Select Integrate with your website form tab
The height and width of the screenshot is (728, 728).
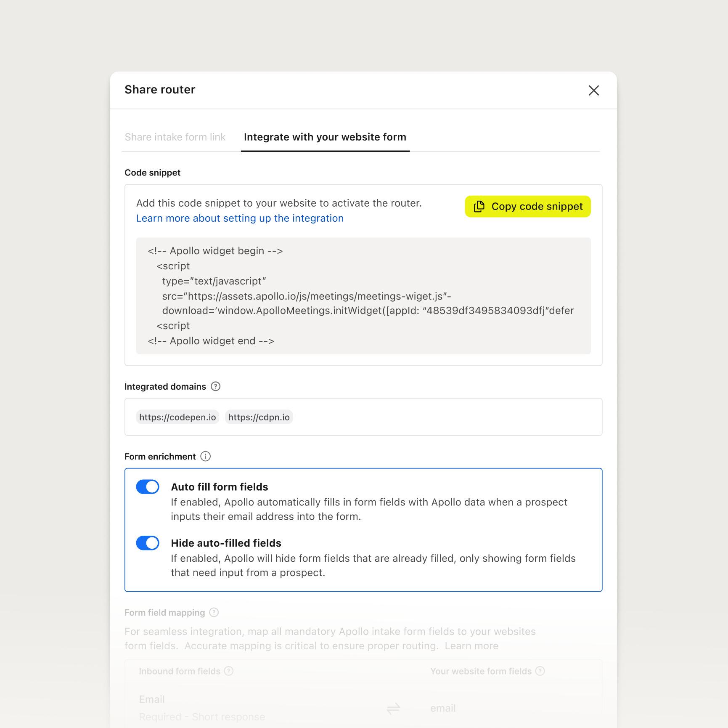point(325,137)
